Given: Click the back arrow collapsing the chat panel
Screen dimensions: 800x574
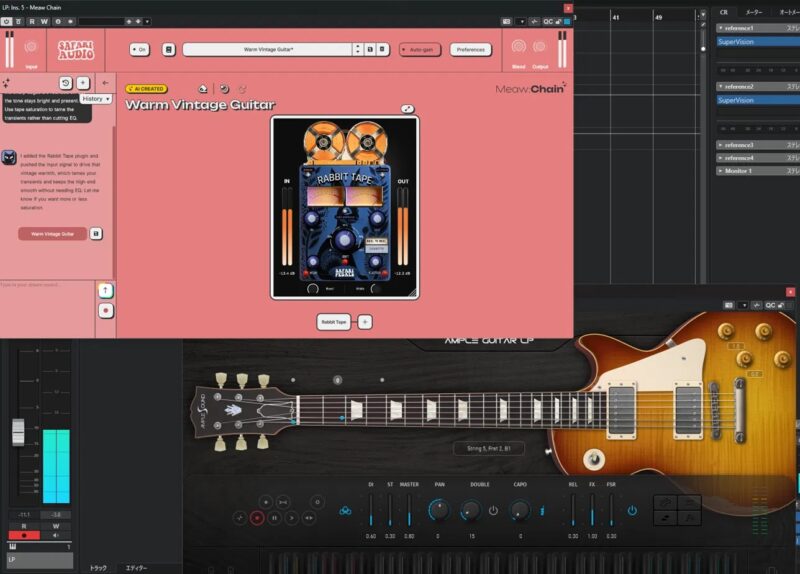Looking at the screenshot, I should 105,83.
